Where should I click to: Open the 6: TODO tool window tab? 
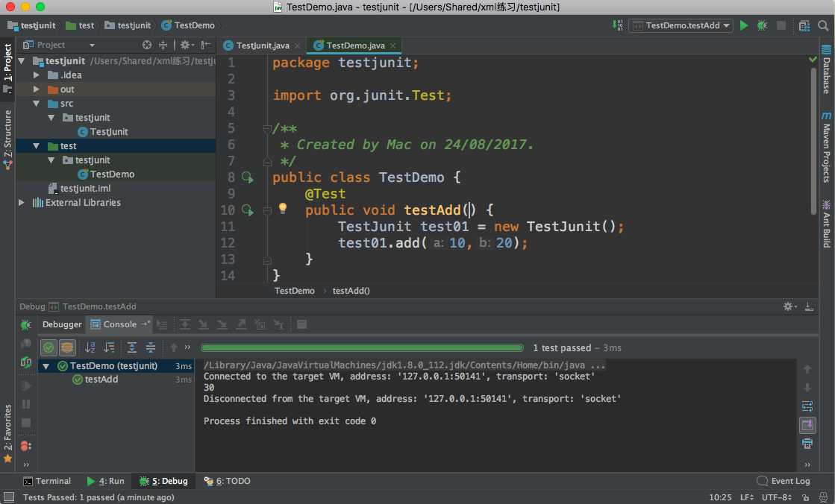click(x=227, y=481)
